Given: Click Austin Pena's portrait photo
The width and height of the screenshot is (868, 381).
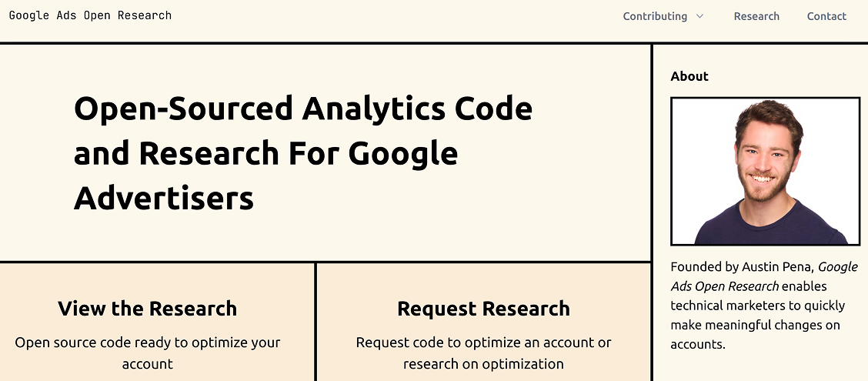Looking at the screenshot, I should 765,171.
